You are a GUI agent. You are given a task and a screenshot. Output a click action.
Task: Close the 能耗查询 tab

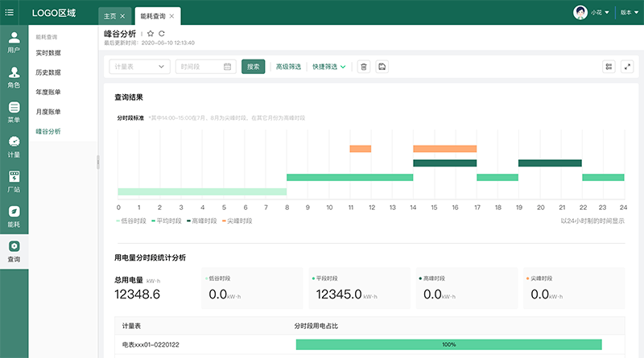[171, 16]
